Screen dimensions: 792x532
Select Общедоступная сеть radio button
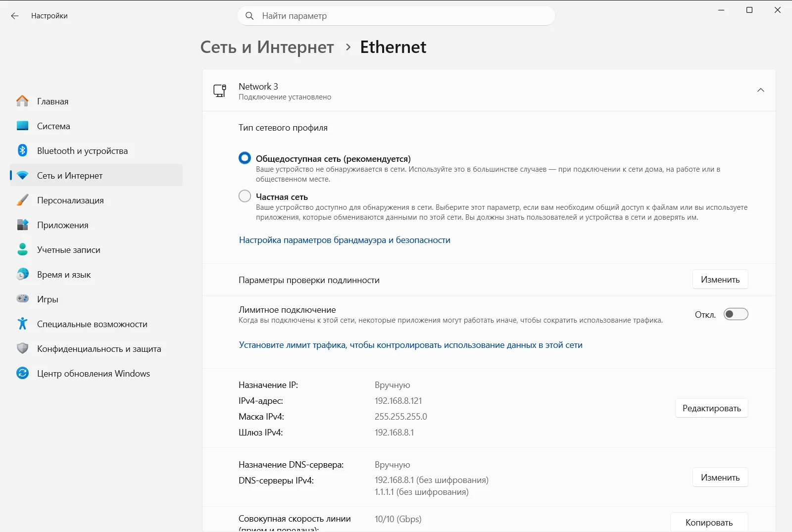[x=245, y=158]
